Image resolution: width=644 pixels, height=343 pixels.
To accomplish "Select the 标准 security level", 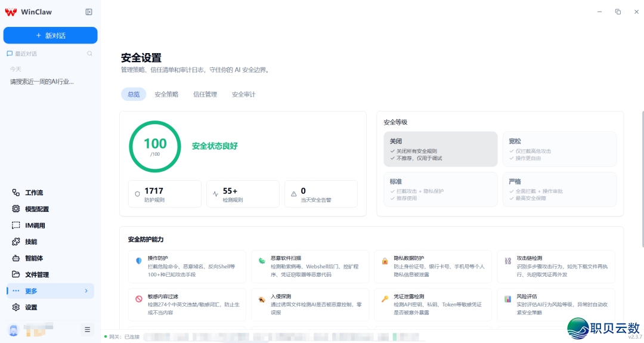I will coord(441,189).
